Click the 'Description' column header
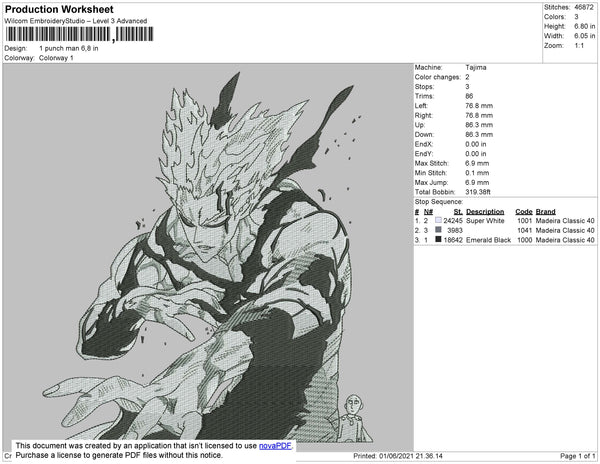The height and width of the screenshot is (464, 600). (x=485, y=212)
